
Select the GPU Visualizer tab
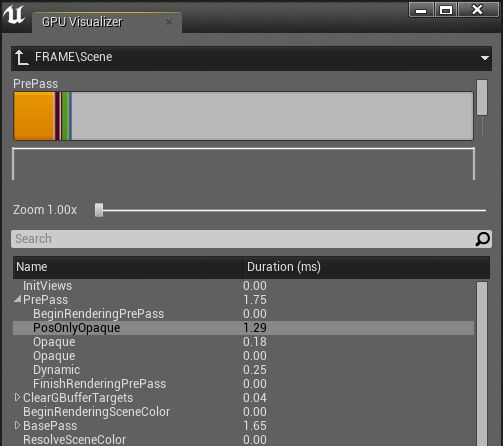(x=107, y=22)
